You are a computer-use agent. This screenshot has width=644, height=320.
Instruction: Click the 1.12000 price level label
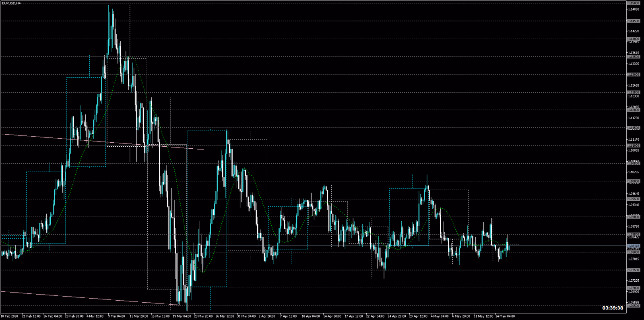634,110
